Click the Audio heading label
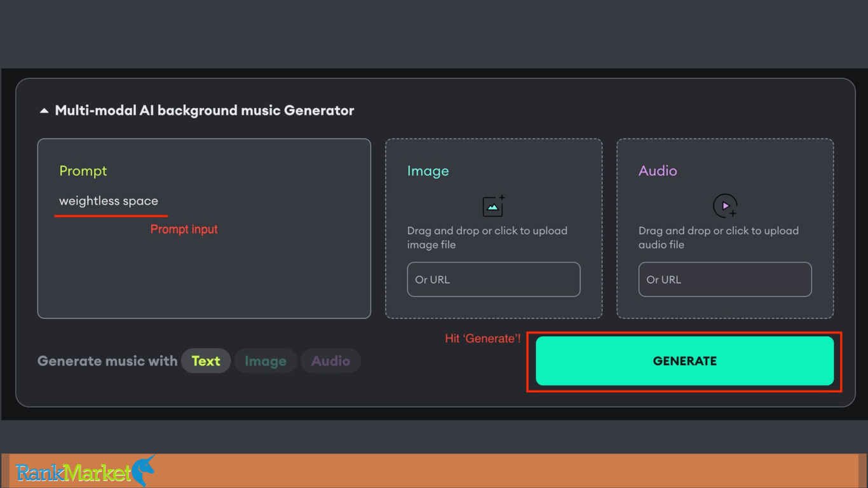This screenshot has width=868, height=488. (x=658, y=171)
